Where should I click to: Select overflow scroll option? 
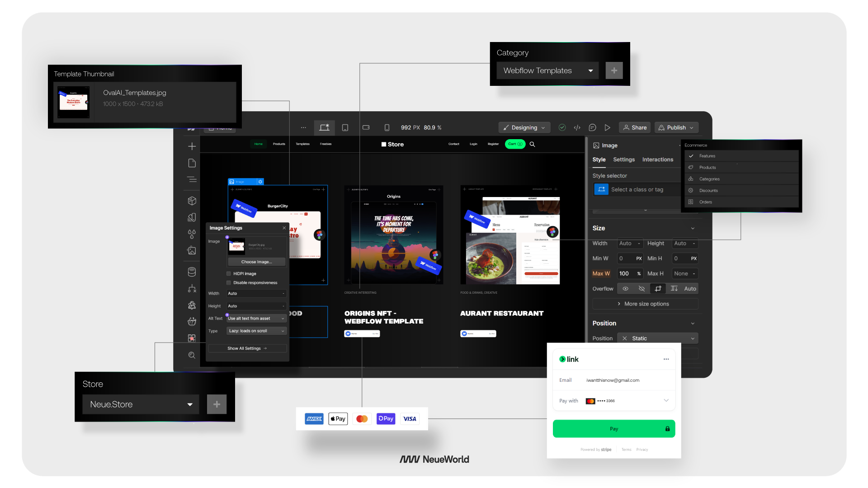tap(674, 289)
